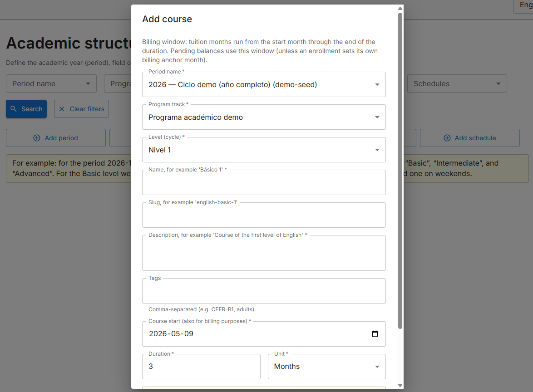Click the magnifier icon on Search button
Screen dimensions: 533x392
[14, 109]
